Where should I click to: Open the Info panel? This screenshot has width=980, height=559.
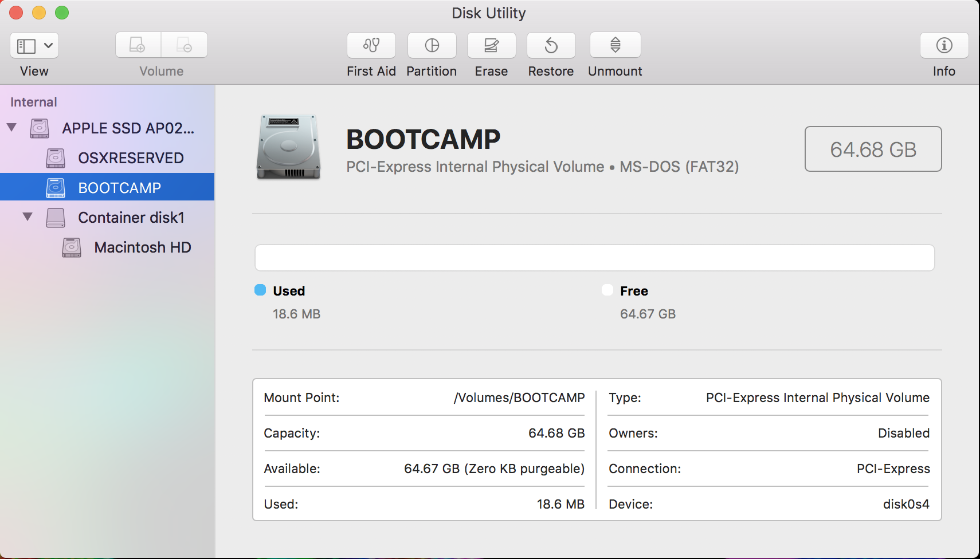[944, 45]
